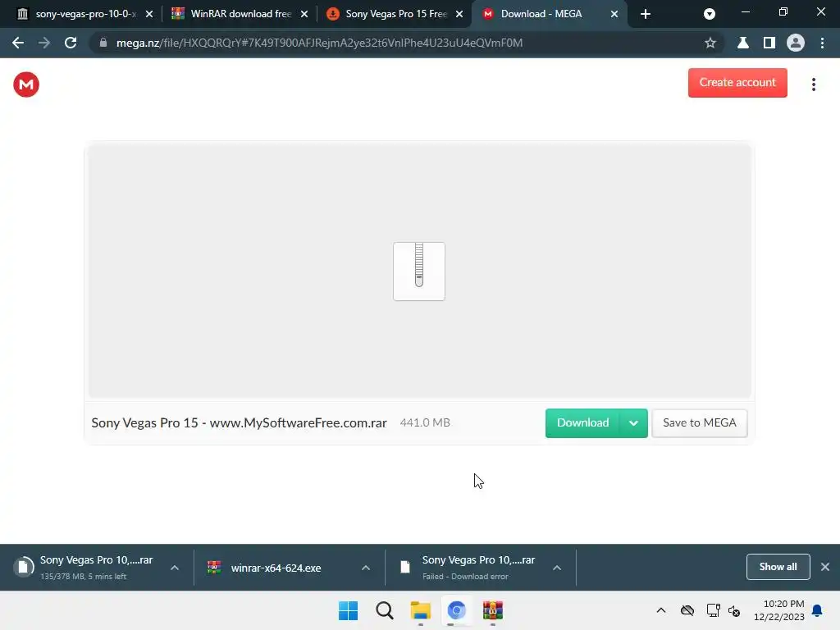The image size is (840, 630).
Task: Go back to previous page
Action: tap(18, 43)
